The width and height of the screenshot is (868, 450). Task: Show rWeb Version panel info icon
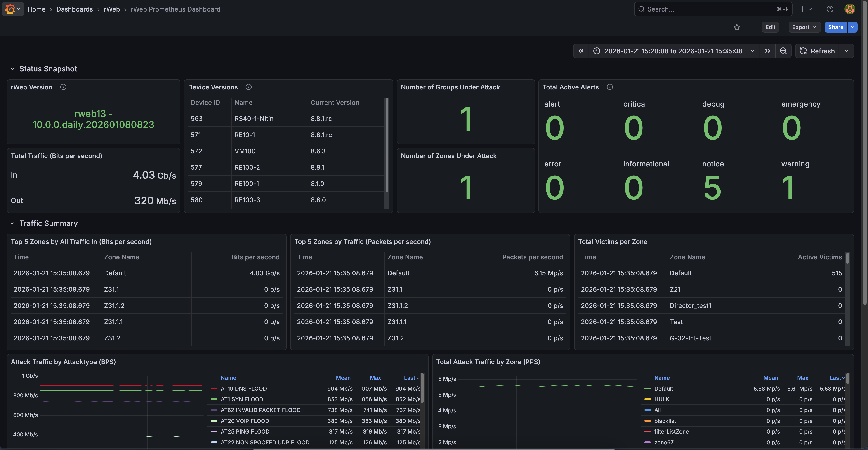(63, 87)
